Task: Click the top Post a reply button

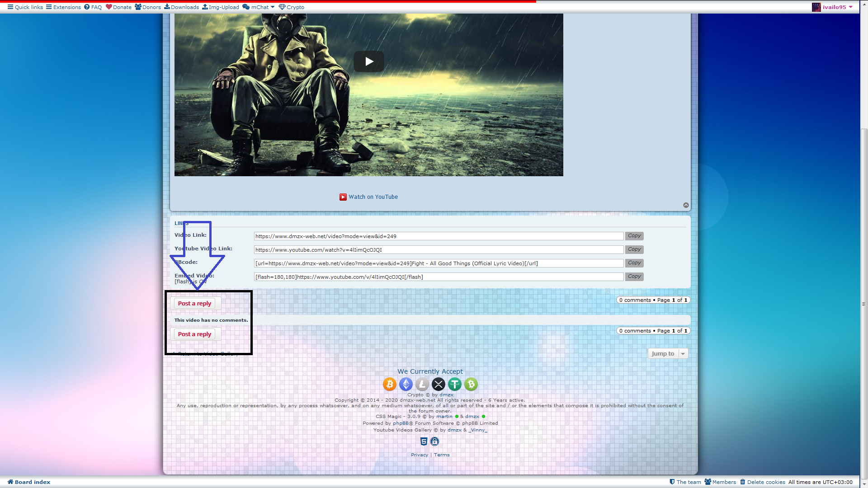Action: [x=195, y=303]
